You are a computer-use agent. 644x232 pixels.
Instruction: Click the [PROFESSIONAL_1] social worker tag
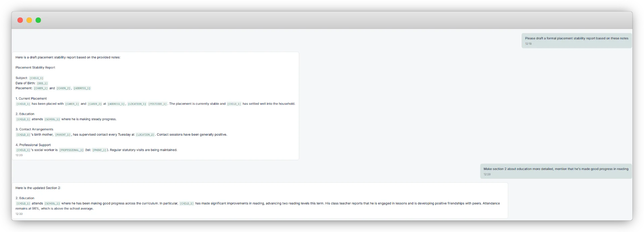71,150
